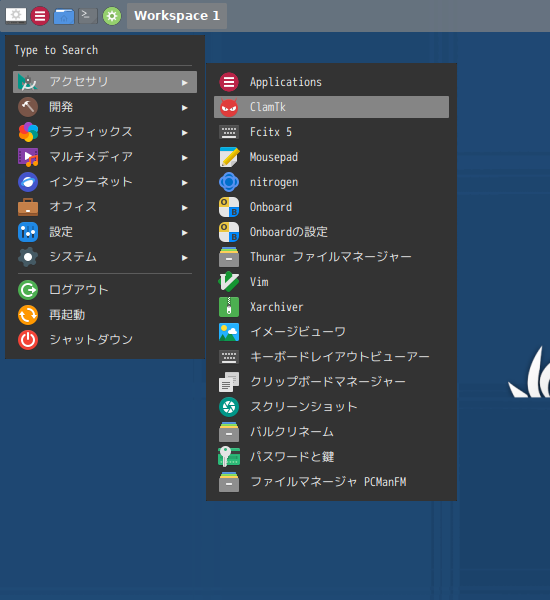Open the blue folder icon in top panel
Screen dimensions: 550x600
tap(64, 16)
